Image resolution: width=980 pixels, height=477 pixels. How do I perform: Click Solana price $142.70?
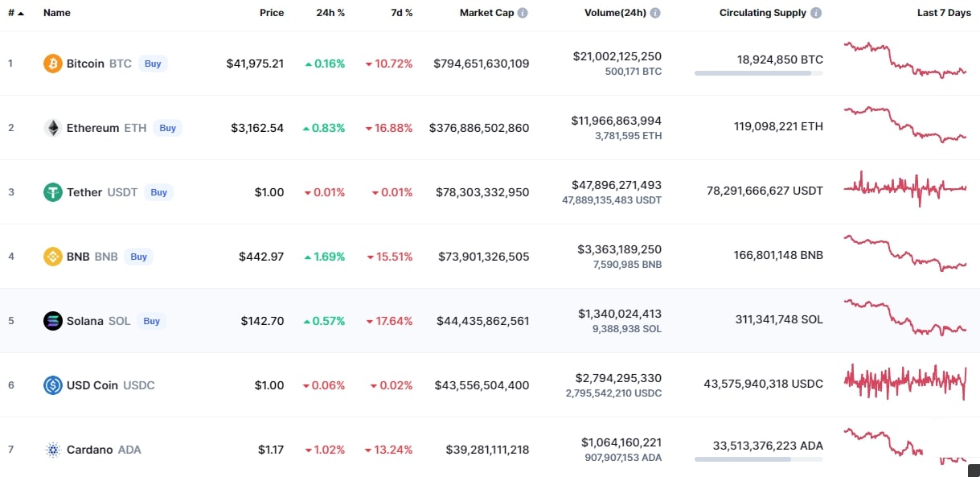pos(262,321)
